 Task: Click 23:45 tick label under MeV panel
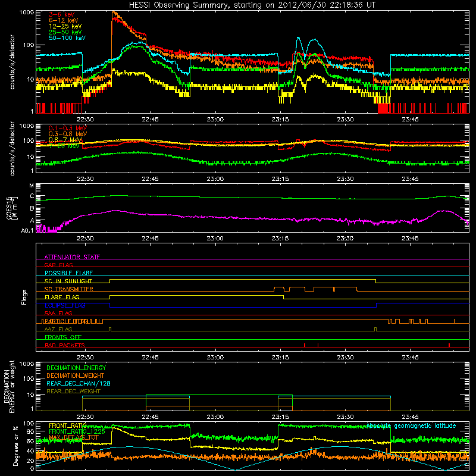(410, 178)
